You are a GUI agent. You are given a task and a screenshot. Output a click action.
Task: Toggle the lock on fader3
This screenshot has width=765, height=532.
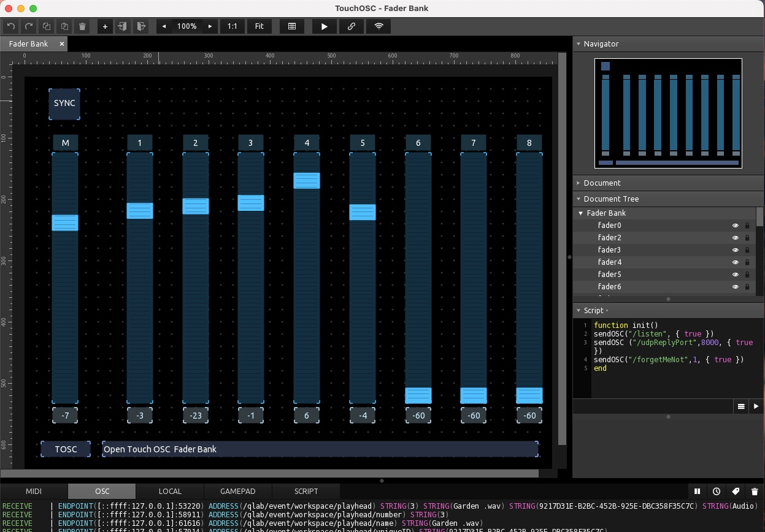coord(747,250)
